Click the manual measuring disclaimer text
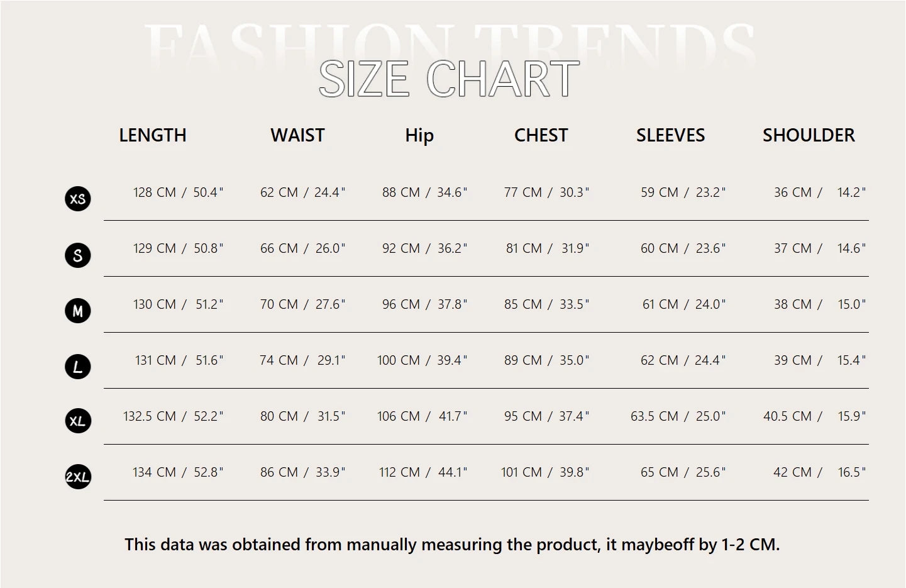 coord(452,545)
